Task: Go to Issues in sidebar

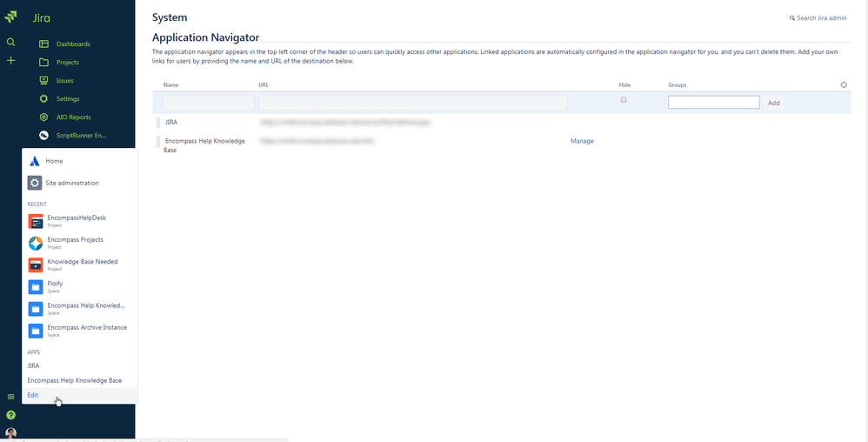Action: [x=64, y=80]
